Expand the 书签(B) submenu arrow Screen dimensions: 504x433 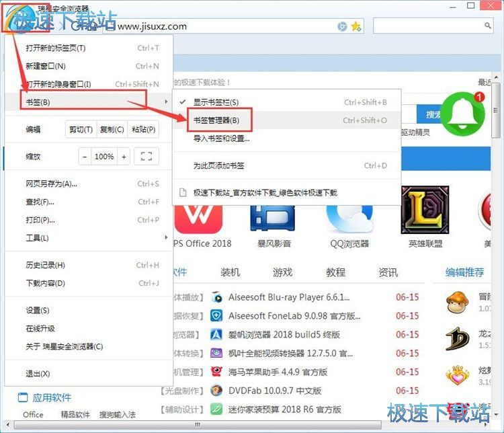tap(166, 102)
